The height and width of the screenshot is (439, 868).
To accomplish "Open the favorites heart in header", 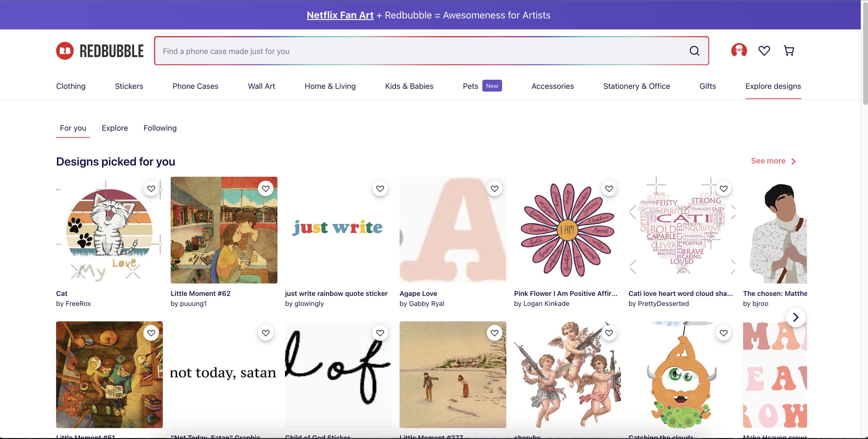I will click(764, 51).
